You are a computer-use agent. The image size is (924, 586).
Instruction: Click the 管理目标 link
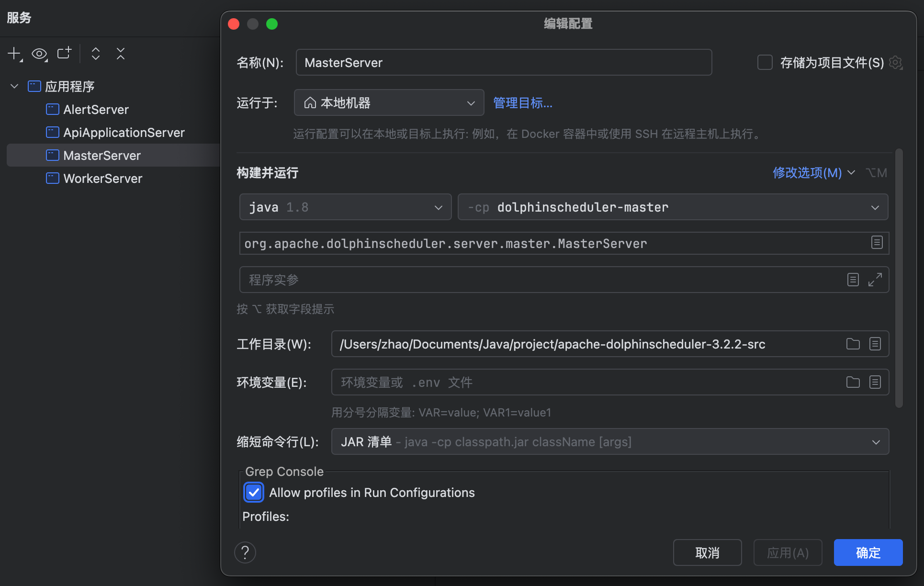[x=523, y=103]
